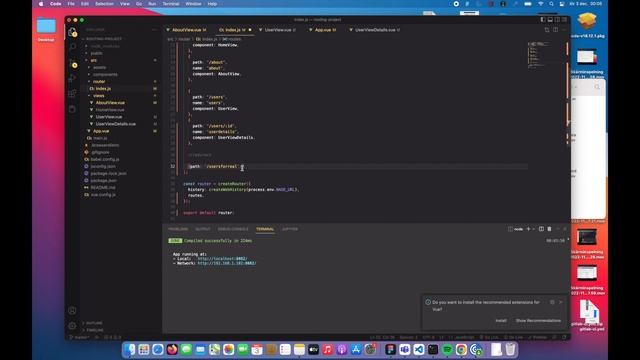Expand the Timeline section in sidebar
Viewport: 640px width, 360px height.
coord(94,330)
